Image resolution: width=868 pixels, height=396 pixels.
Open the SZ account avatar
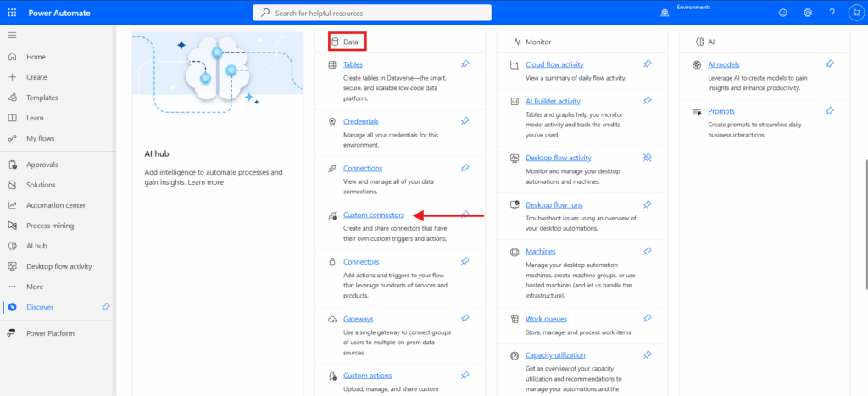pos(856,13)
